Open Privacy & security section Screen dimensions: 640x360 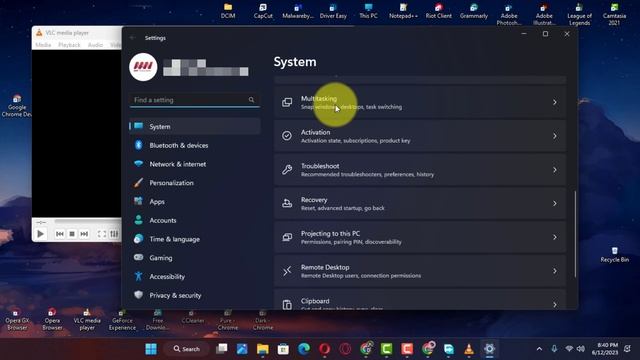pos(195,296)
